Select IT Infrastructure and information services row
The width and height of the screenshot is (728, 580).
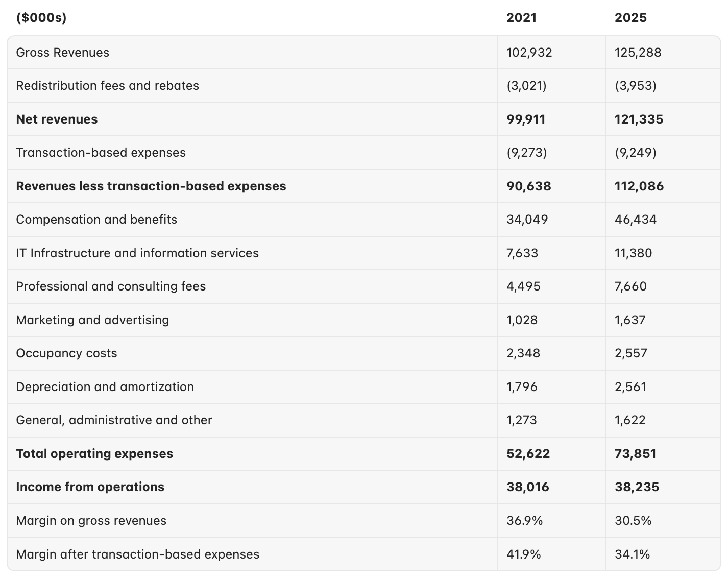coord(363,253)
